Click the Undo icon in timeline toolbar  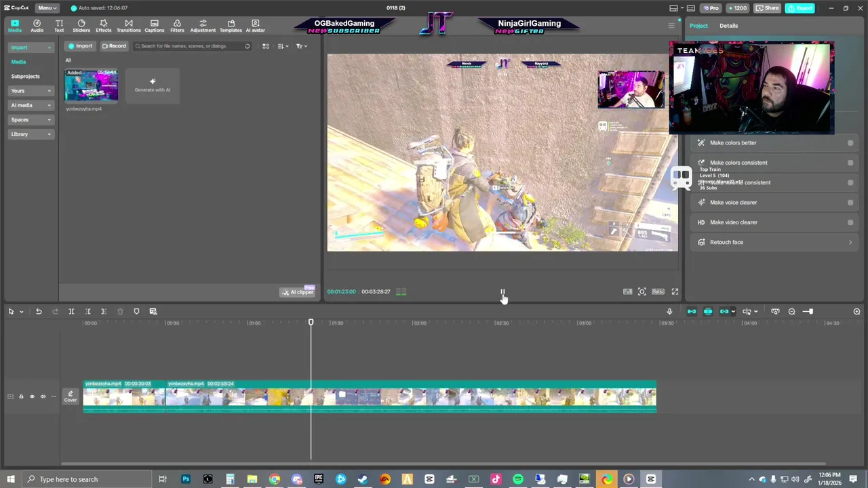(39, 311)
